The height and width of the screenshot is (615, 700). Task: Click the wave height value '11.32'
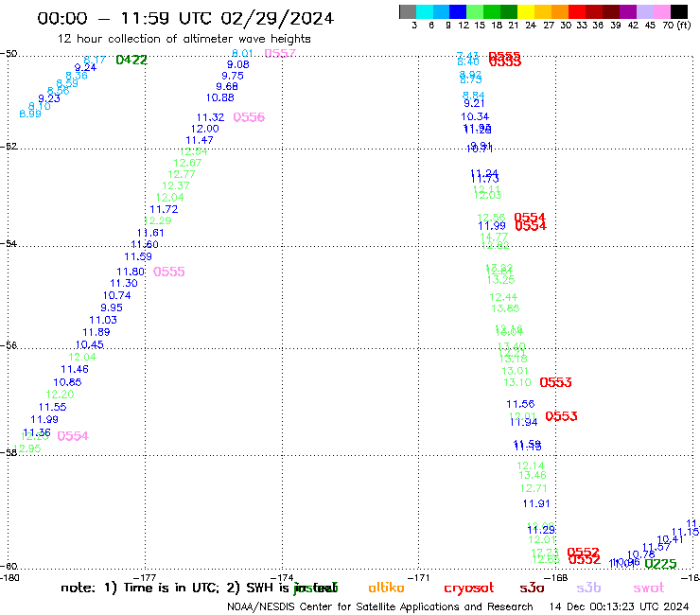tap(210, 117)
